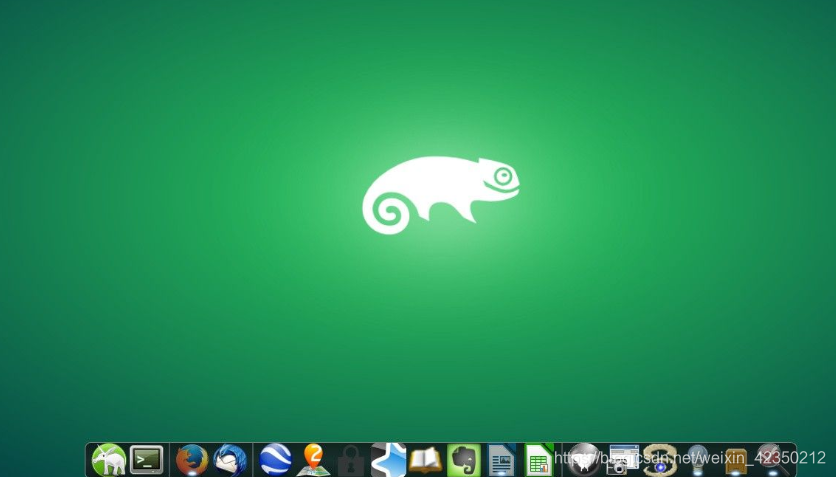The image size is (836, 477).
Task: Open the orange map-pin maps app
Action: 314,459
